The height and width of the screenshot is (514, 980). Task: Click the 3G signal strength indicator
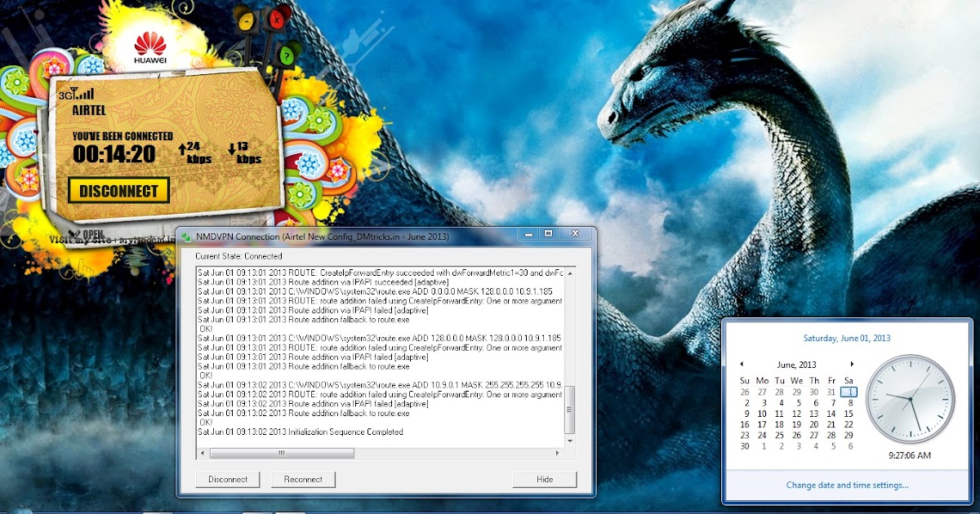76,94
